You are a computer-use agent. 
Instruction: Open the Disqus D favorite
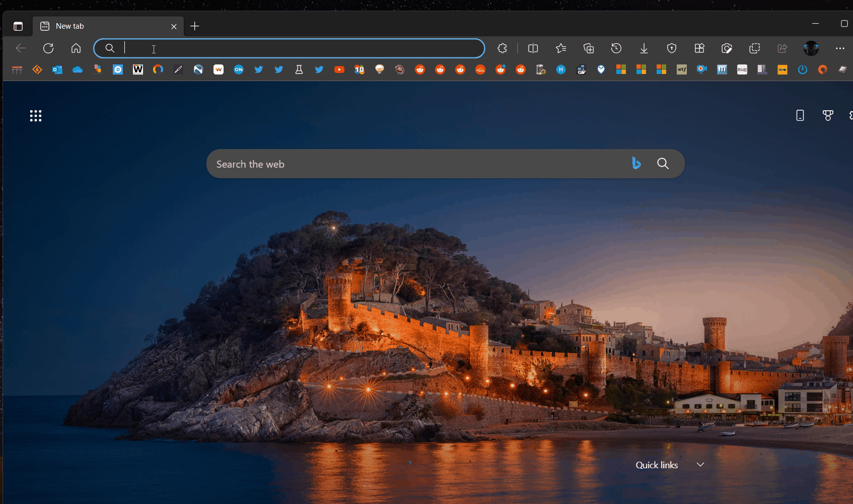click(x=118, y=69)
